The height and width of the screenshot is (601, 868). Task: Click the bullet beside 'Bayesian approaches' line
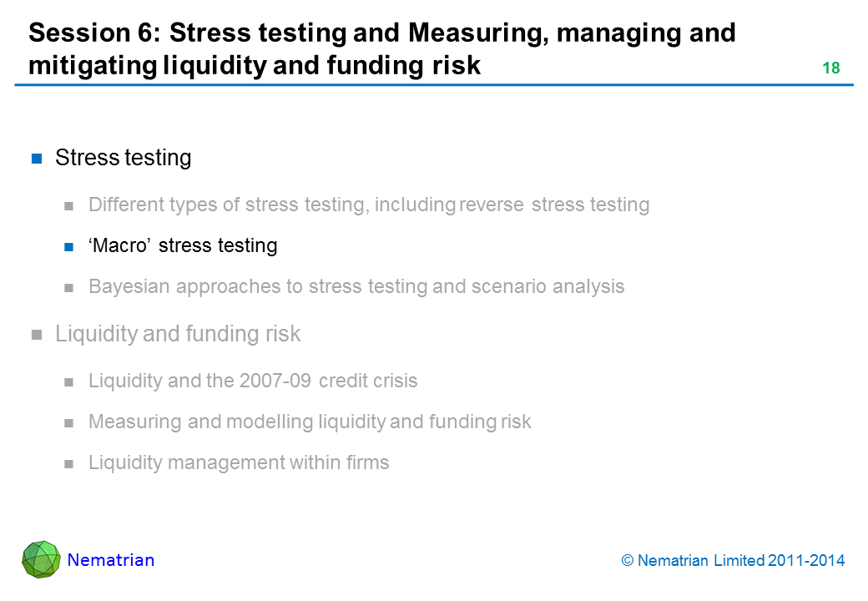pos(70,287)
